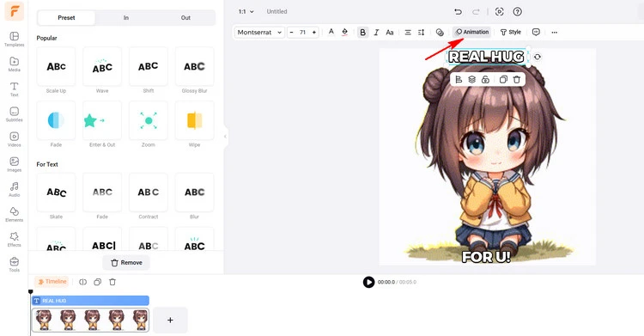Viewport: 644px width, 336px height.
Task: Decrease font size with minus button
Action: [x=292, y=32]
